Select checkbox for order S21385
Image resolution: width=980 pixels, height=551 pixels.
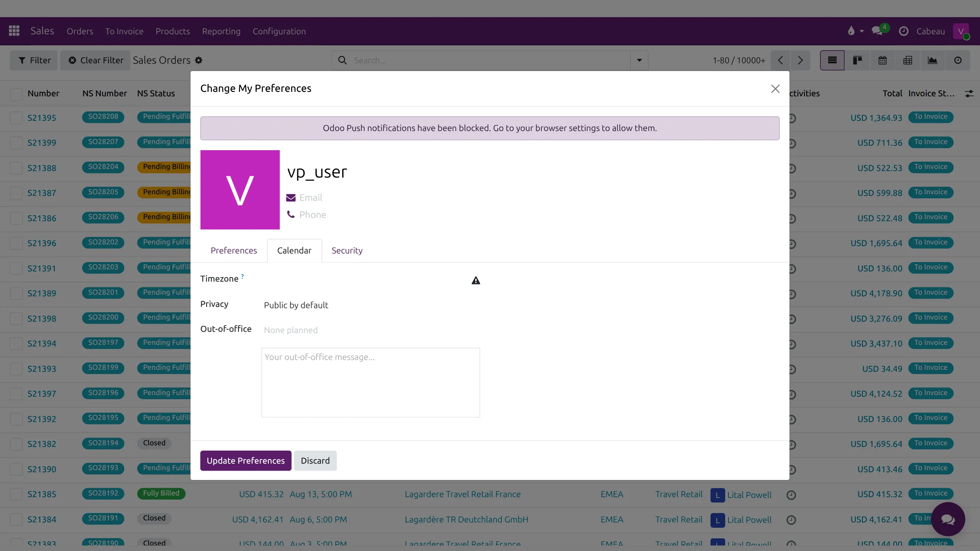tap(16, 494)
